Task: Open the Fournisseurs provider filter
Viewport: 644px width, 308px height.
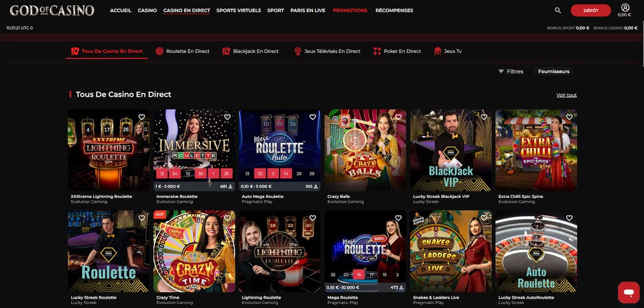Action: coord(554,71)
